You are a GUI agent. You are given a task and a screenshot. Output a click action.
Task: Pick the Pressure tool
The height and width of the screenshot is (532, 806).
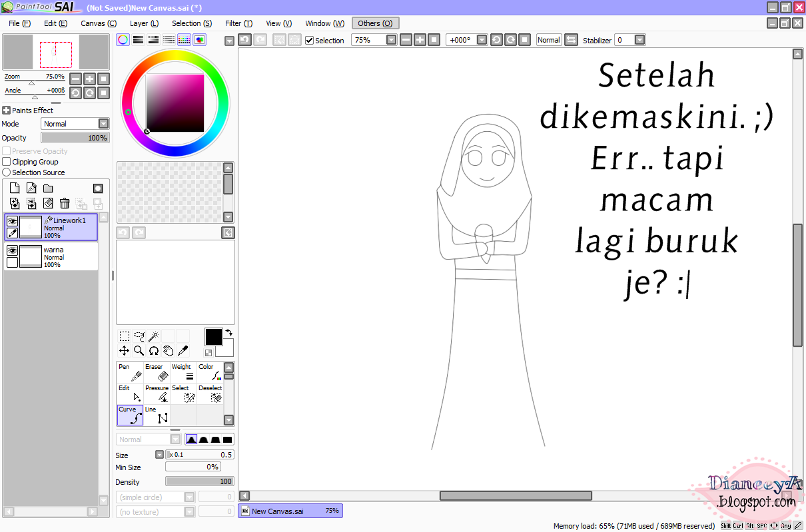[157, 394]
